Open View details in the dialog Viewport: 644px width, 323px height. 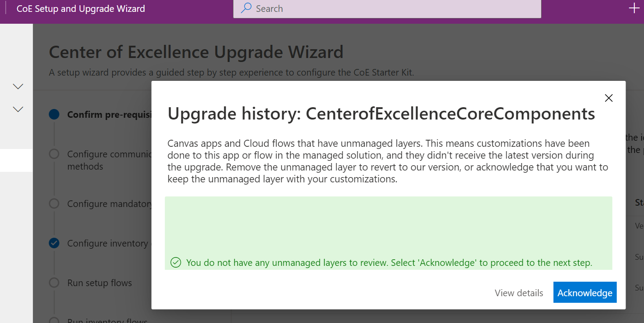click(519, 293)
